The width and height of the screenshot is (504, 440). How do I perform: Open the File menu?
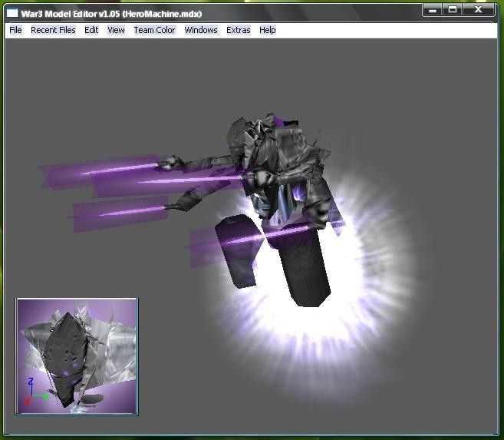[x=15, y=30]
